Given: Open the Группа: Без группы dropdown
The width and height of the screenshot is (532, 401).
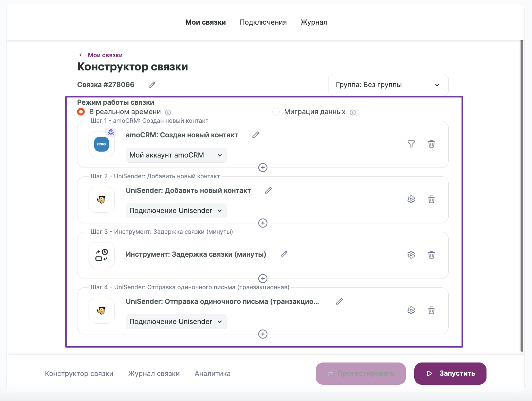Looking at the screenshot, I should 388,85.
